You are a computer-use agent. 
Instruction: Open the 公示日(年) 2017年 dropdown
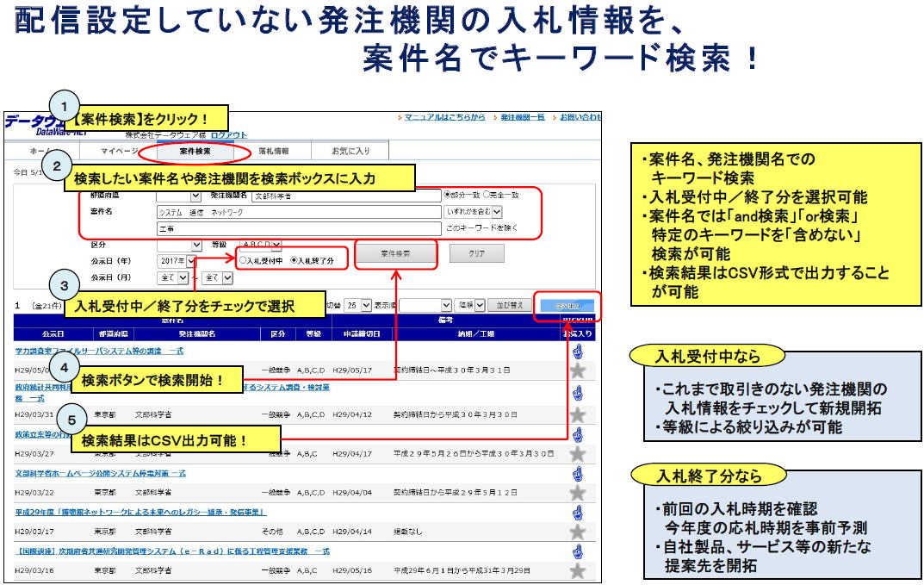point(177,261)
